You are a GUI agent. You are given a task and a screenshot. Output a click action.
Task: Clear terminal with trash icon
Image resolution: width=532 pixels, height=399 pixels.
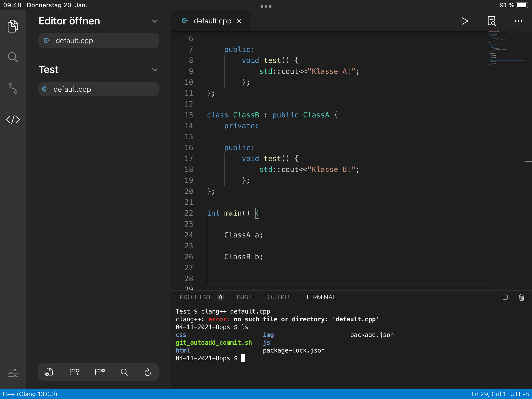click(x=521, y=297)
